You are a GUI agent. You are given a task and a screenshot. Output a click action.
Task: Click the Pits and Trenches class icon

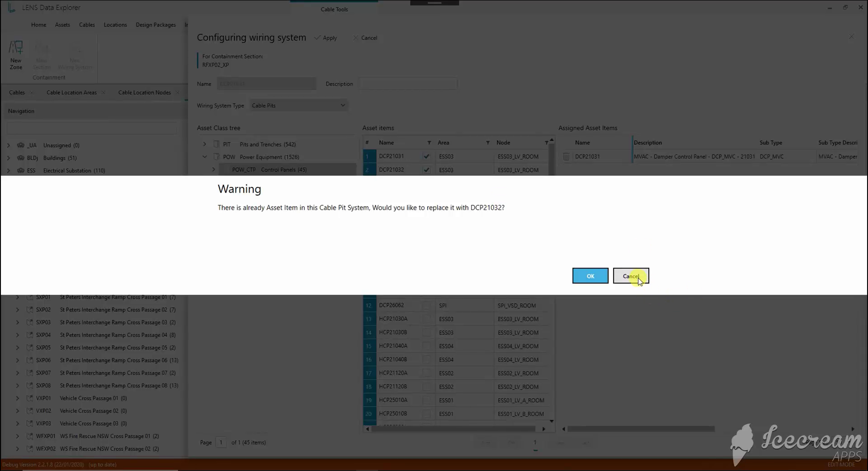point(216,144)
